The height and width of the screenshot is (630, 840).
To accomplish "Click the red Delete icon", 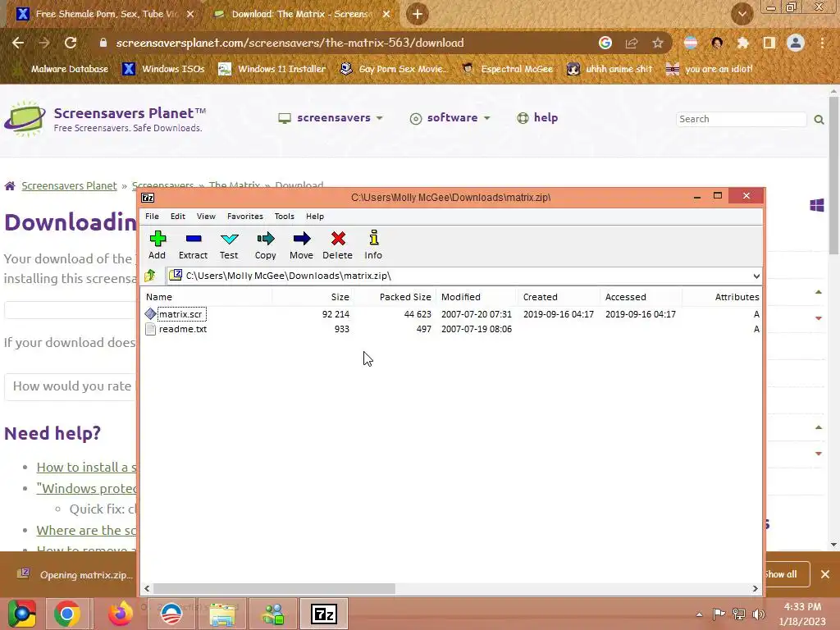I will pyautogui.click(x=337, y=244).
